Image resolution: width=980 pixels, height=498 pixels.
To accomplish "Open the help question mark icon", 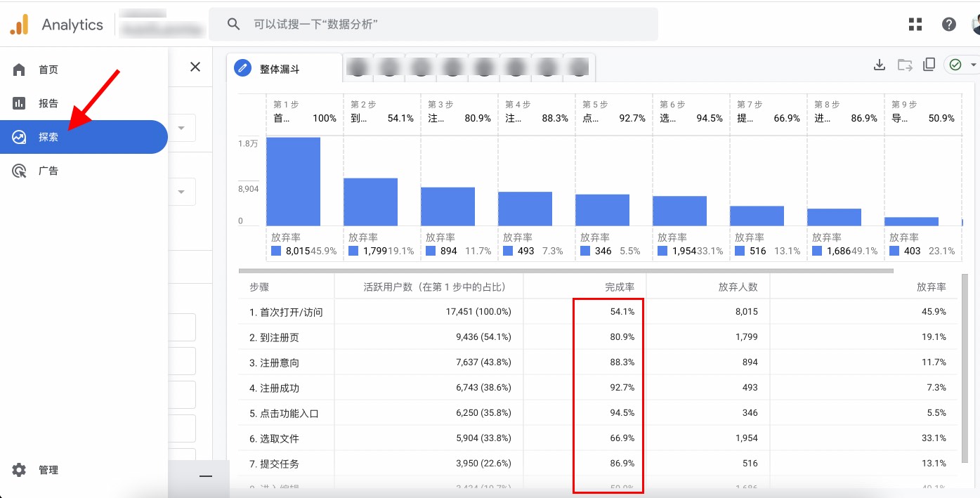I will [x=948, y=25].
